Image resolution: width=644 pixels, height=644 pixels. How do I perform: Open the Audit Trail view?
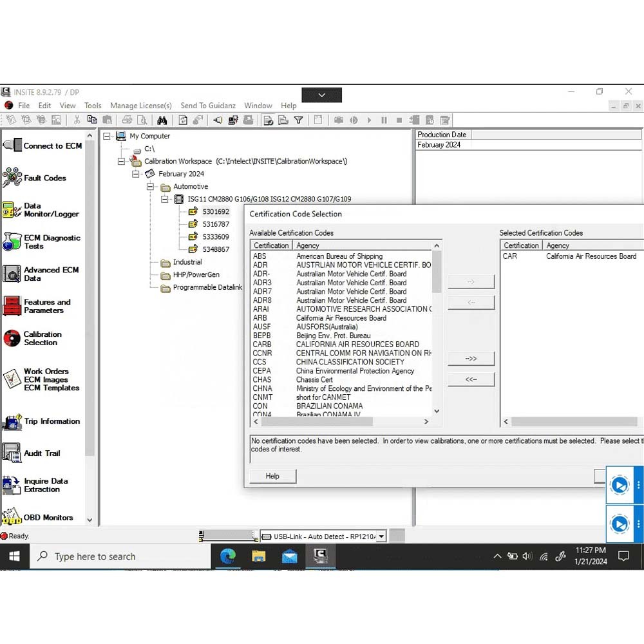click(x=32, y=453)
